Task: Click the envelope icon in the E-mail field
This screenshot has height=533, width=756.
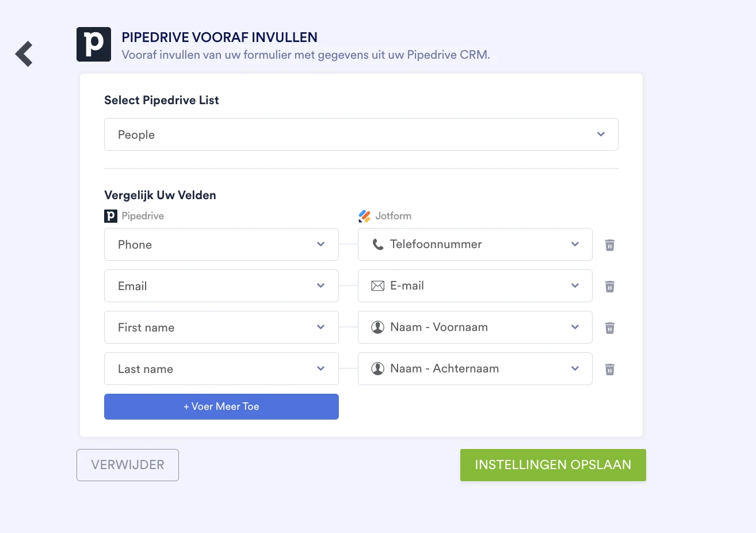Action: pos(378,285)
